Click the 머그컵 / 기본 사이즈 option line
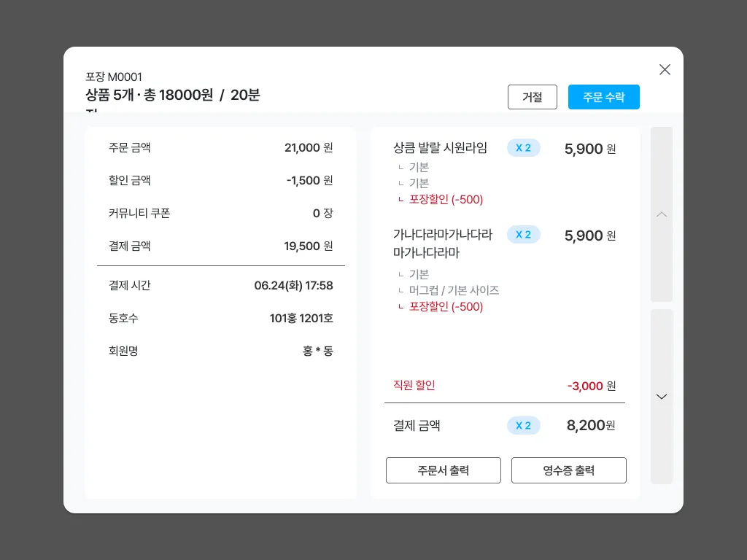747x560 pixels. coord(454,290)
